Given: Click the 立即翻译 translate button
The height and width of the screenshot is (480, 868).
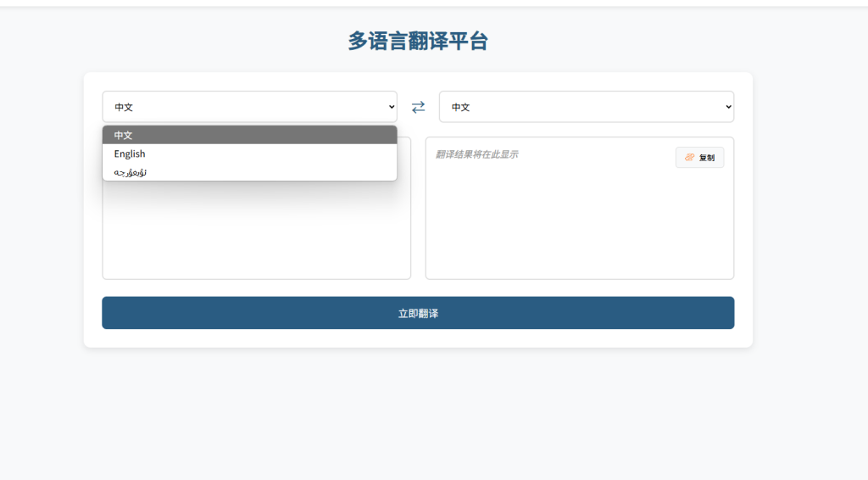Looking at the screenshot, I should (x=418, y=313).
